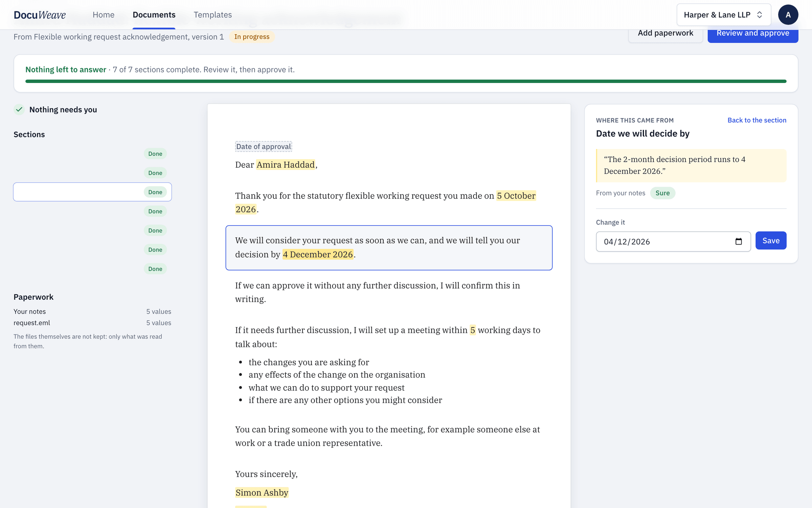The image size is (812, 508).
Task: Select the highlighted third section row
Action: (92, 192)
